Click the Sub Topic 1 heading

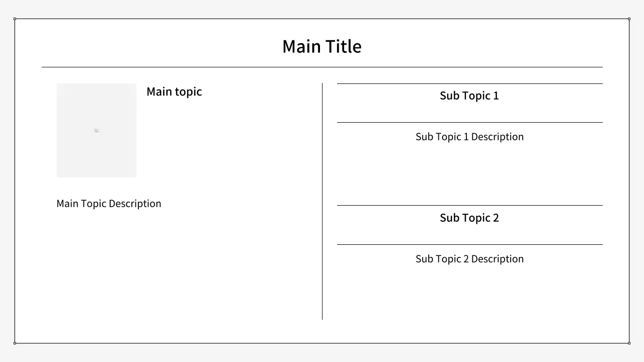[469, 96]
